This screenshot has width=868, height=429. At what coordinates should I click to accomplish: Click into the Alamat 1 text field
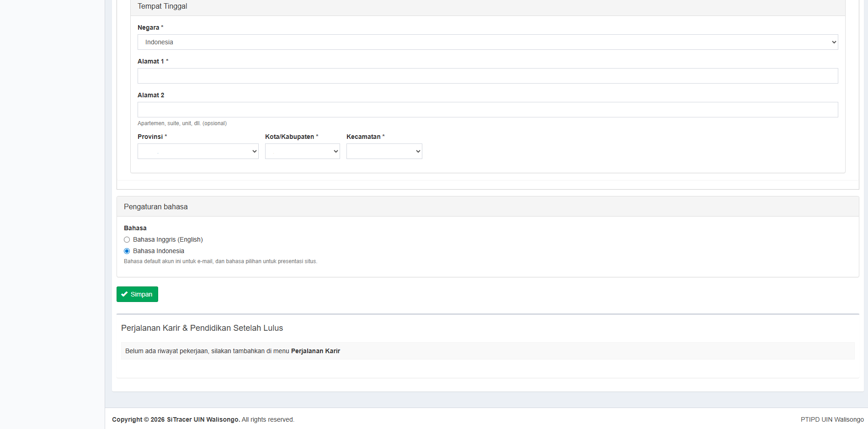coord(487,76)
